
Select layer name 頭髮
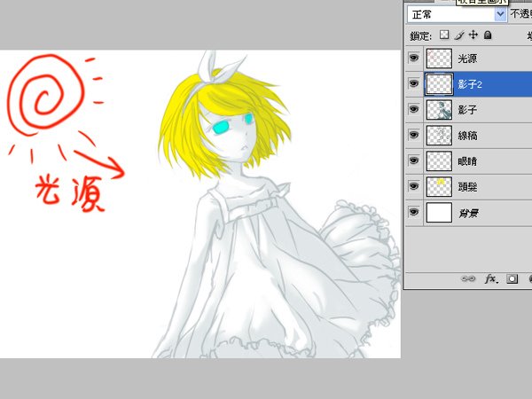point(467,186)
